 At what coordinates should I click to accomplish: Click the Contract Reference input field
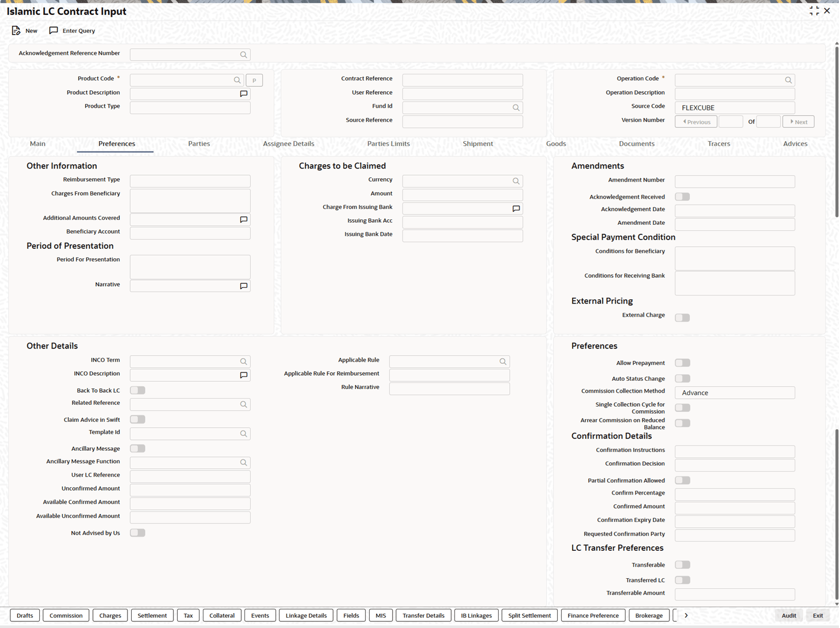click(462, 80)
